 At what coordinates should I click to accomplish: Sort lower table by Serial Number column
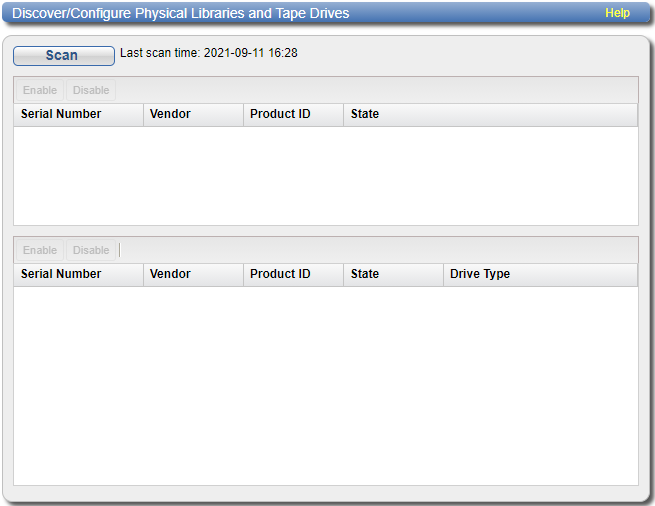61,274
